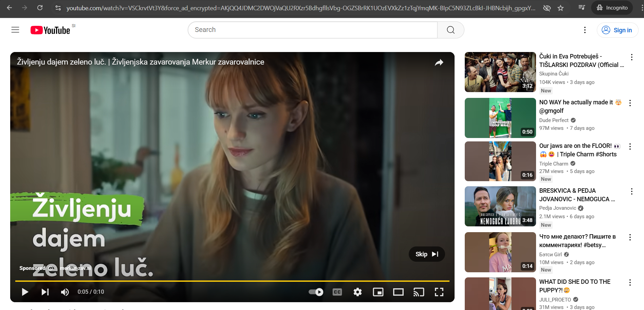The image size is (644, 310).
Task: Cast video with Play on TV
Action: pyautogui.click(x=419, y=292)
